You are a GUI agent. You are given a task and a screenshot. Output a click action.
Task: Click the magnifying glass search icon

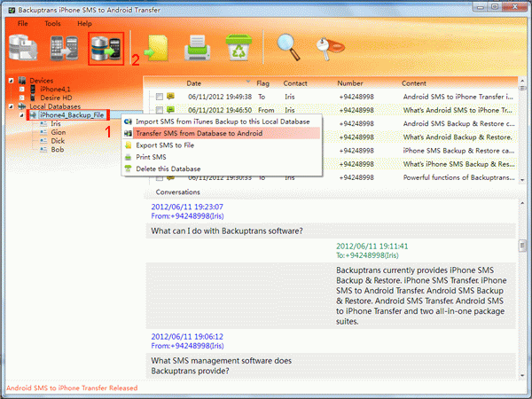(x=288, y=47)
